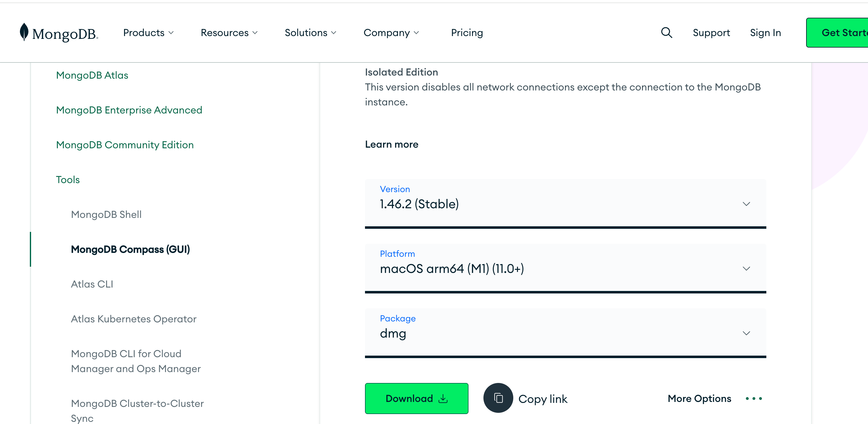Click the More Options three dots icon

[x=754, y=399]
